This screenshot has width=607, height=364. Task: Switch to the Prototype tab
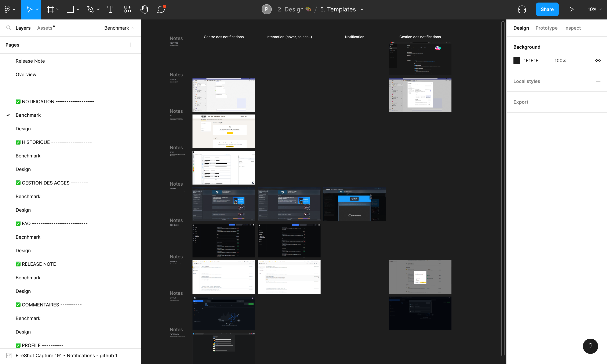546,28
